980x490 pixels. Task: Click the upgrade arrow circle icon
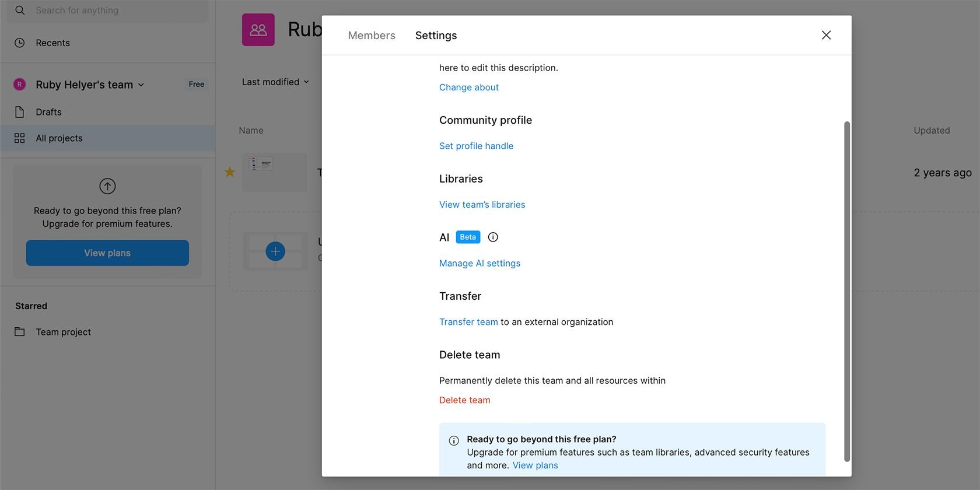point(107,186)
